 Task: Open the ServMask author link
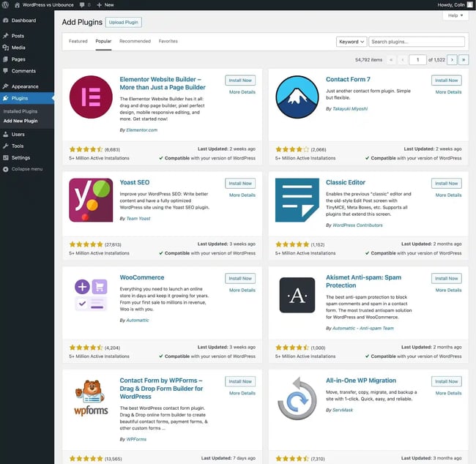coord(343,410)
